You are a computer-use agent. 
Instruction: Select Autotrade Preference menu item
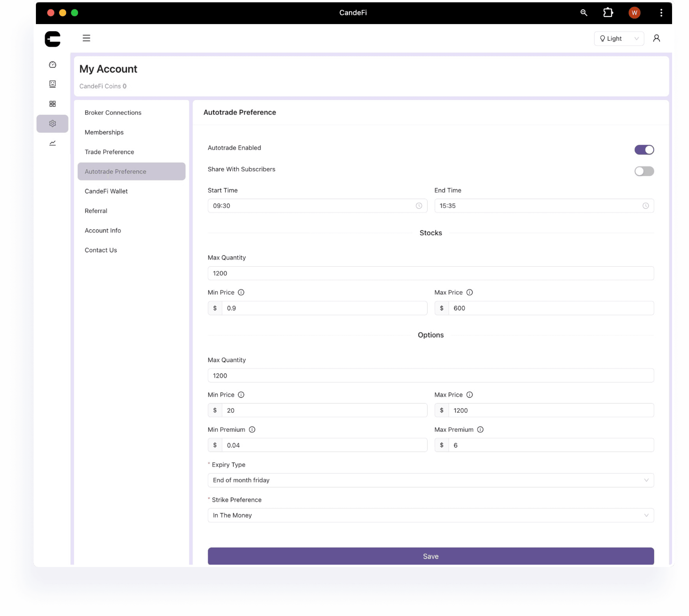click(131, 172)
